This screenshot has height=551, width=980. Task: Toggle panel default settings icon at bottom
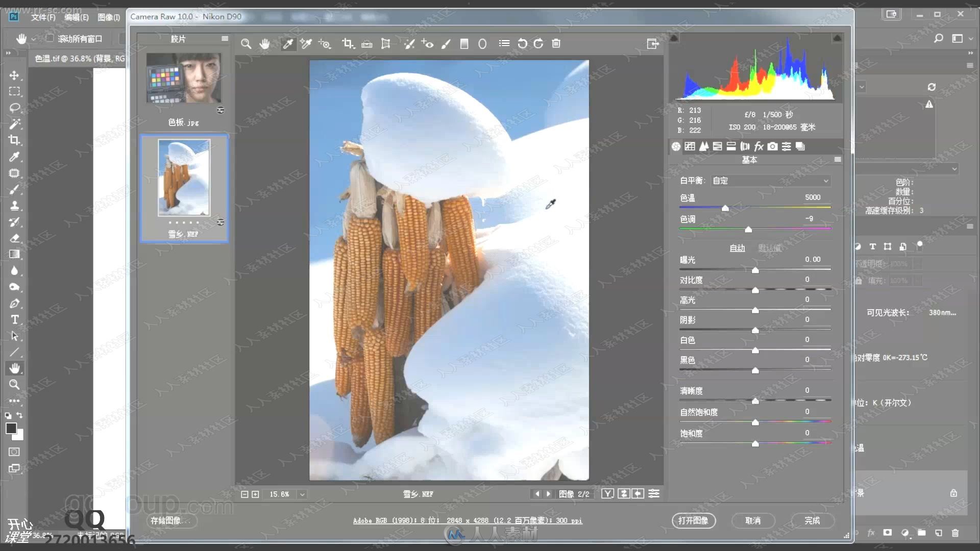tap(654, 494)
